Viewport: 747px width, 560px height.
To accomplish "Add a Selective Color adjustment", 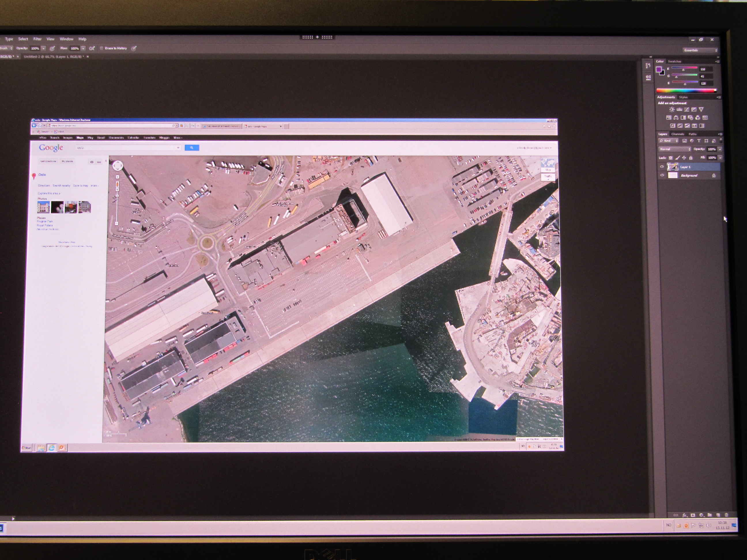I will pyautogui.click(x=694, y=126).
